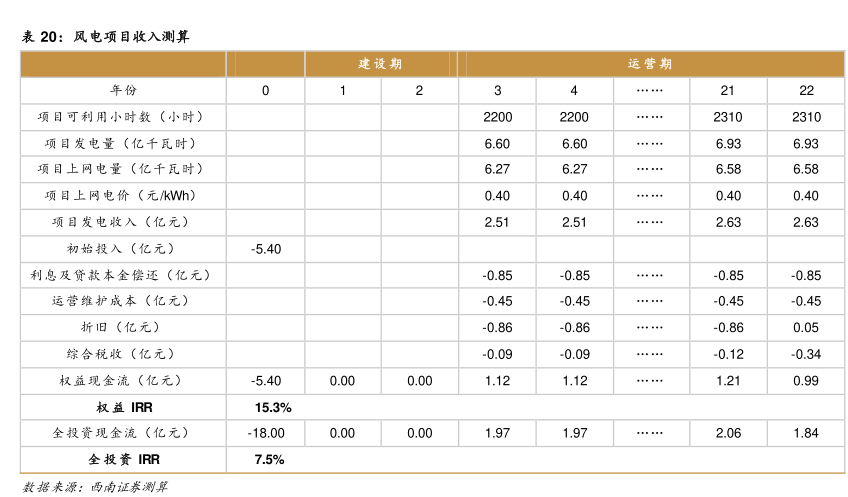
Task: Select the -0.34 tax cell
Action: [806, 354]
